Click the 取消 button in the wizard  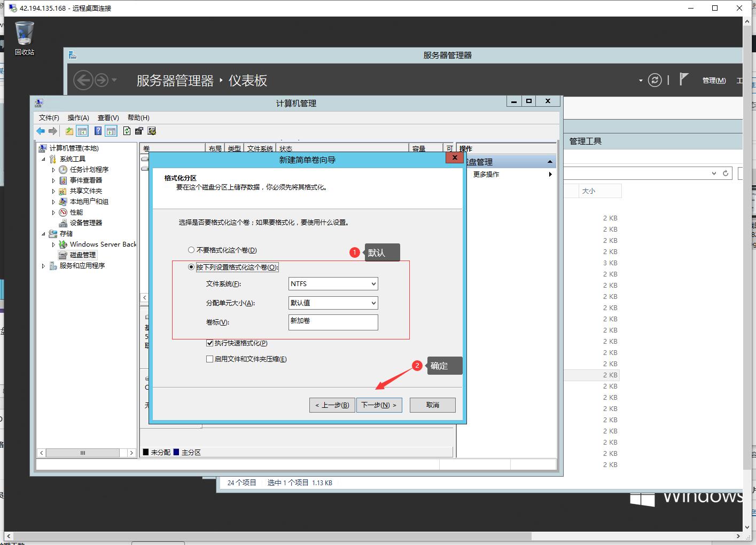[432, 405]
